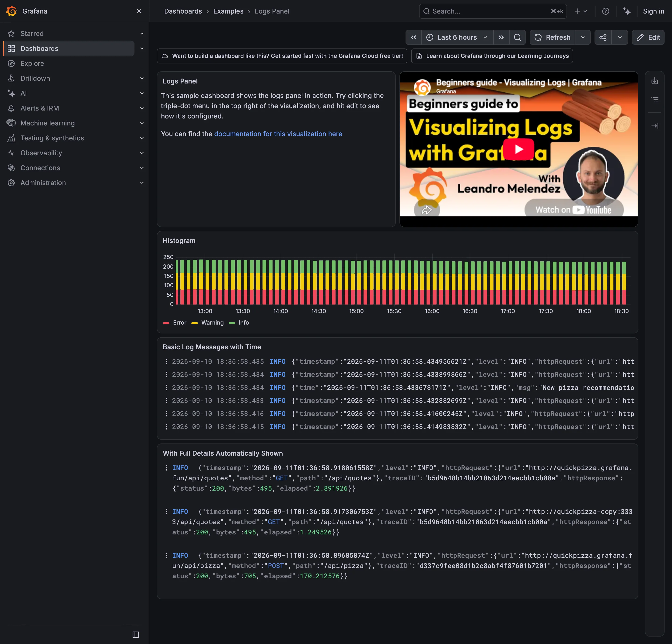Click Alerts & IRM bell icon
672x644 pixels.
click(x=11, y=108)
